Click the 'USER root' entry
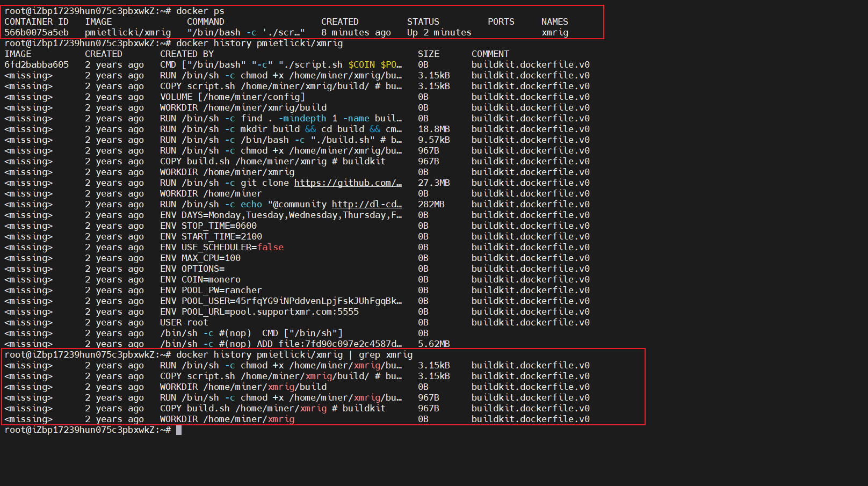The height and width of the screenshot is (486, 868). [x=184, y=322]
